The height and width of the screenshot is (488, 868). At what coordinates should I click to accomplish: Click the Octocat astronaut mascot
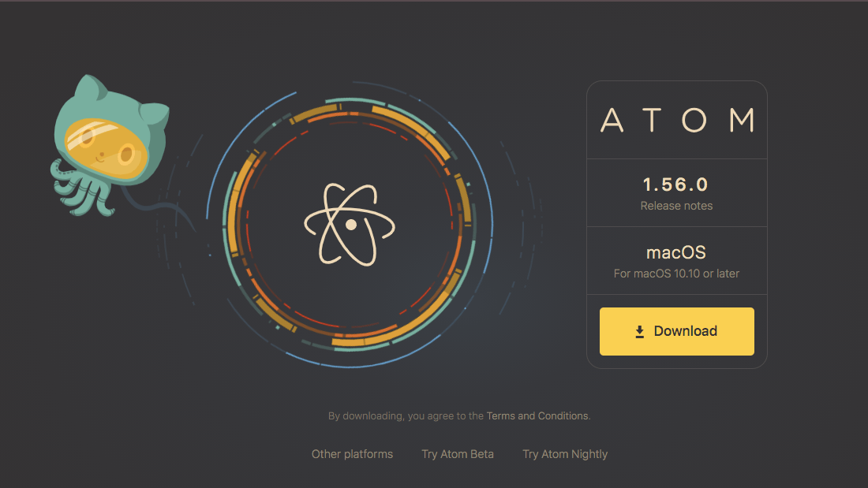pos(110,146)
